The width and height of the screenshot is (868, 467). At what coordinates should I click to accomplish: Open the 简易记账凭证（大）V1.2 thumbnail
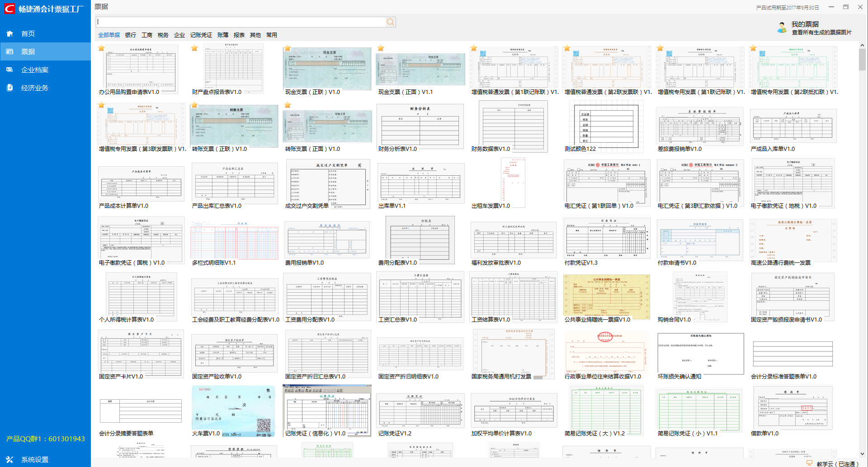pos(607,411)
